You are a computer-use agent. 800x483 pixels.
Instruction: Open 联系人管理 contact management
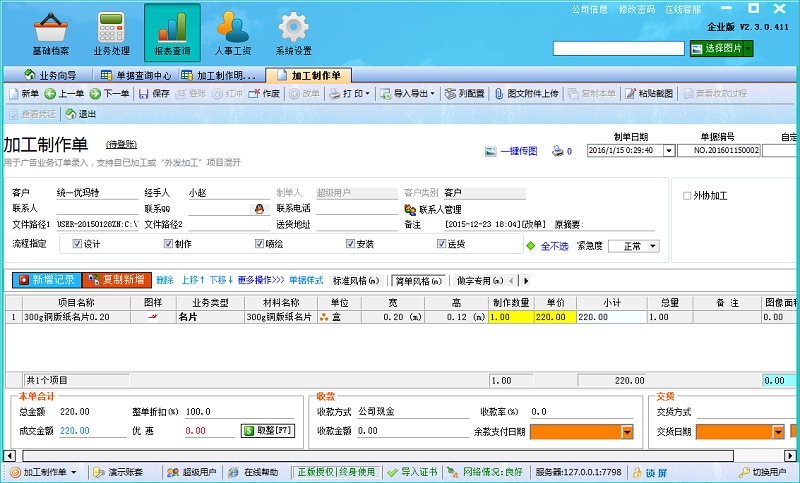click(433, 210)
